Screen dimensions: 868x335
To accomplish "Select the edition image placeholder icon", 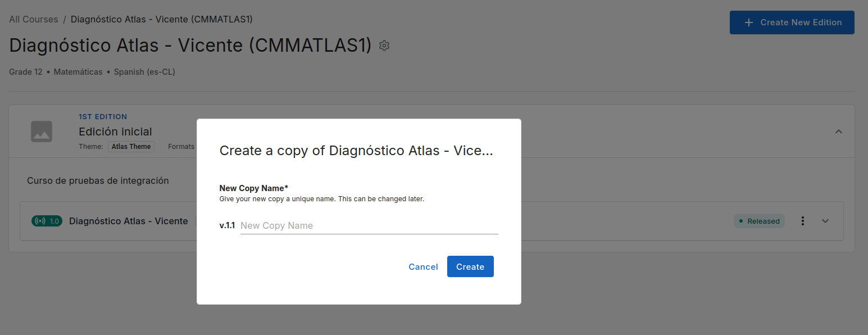I will point(42,132).
